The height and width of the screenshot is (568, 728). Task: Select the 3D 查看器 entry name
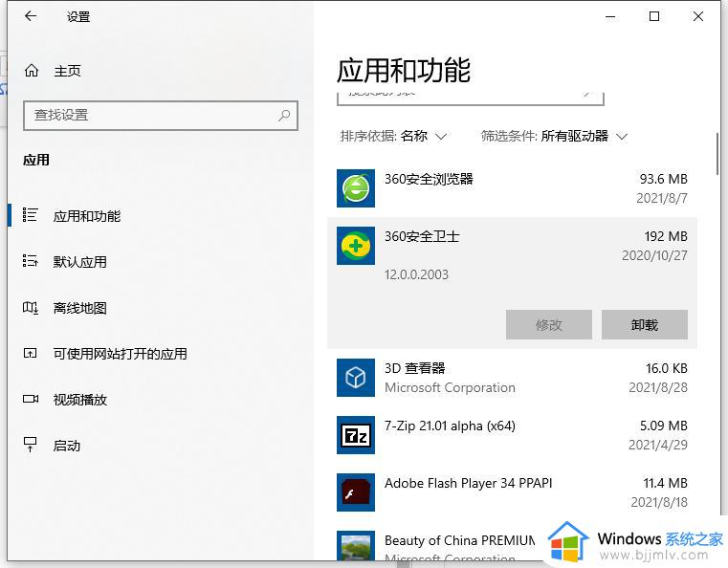tap(414, 368)
